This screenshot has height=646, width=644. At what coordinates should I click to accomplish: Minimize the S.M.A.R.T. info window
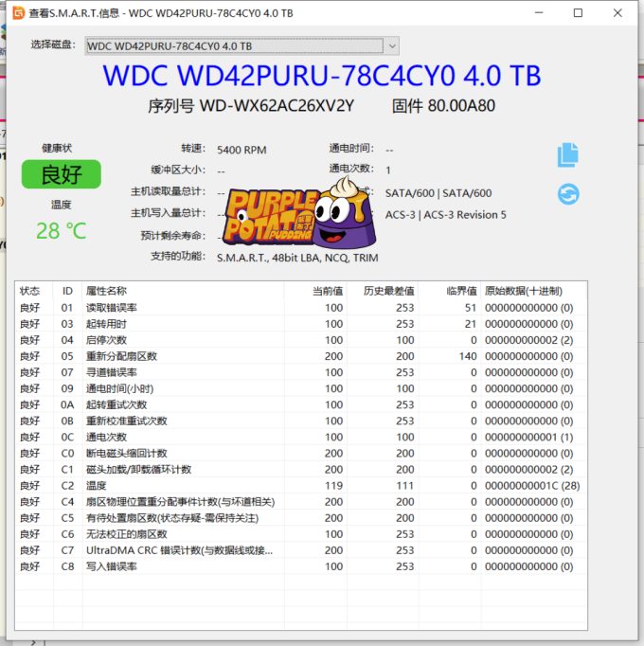(x=539, y=13)
